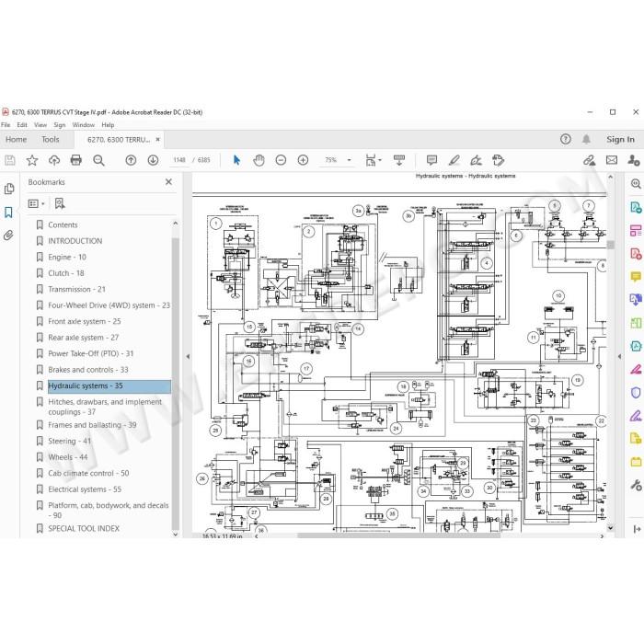This screenshot has width=644, height=644.
Task: Toggle the Bookmarks panel icon
Action: [8, 213]
